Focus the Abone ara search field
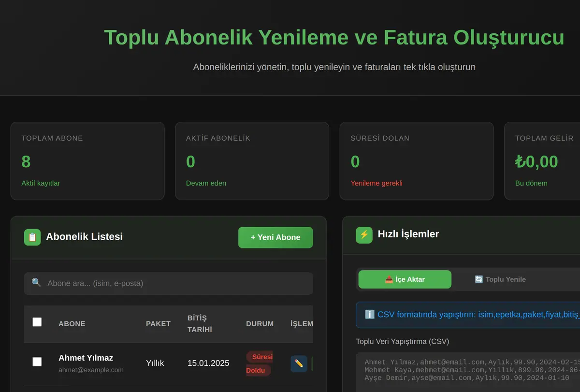This screenshot has height=392, width=580. coord(169,283)
